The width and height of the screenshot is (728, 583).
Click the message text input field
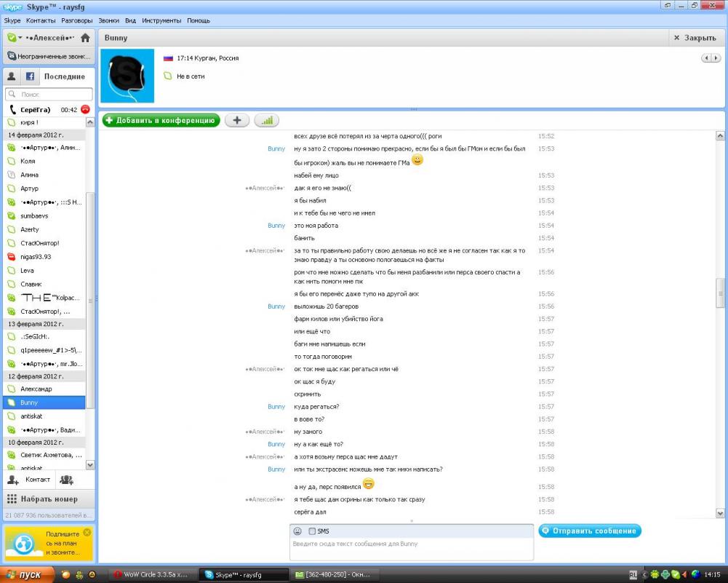point(411,548)
